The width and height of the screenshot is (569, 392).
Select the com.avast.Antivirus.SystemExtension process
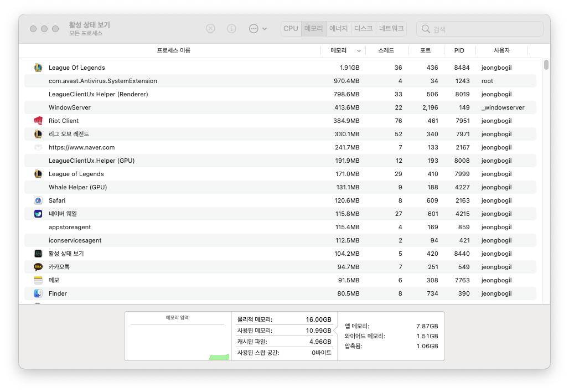(280, 81)
